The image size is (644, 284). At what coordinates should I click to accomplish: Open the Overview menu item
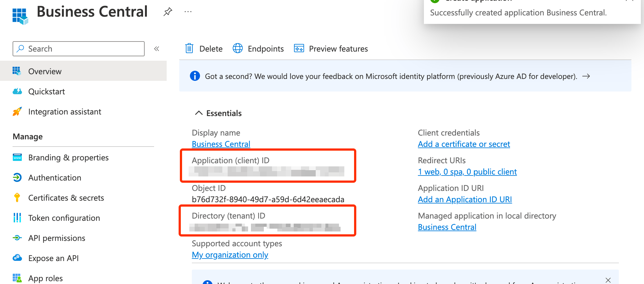[83, 71]
